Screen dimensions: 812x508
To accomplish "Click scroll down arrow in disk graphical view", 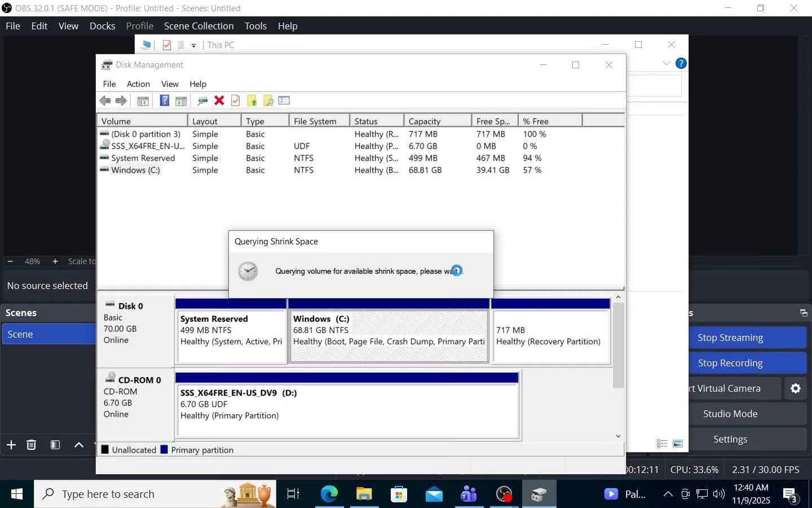I will (619, 436).
